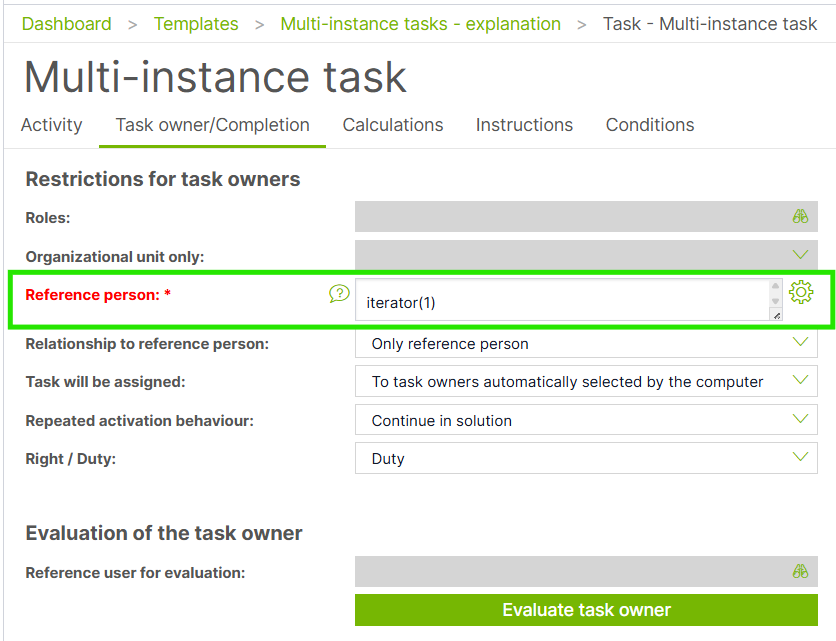The image size is (836, 641).
Task: Click the gear icon beside Reference person
Action: (801, 292)
